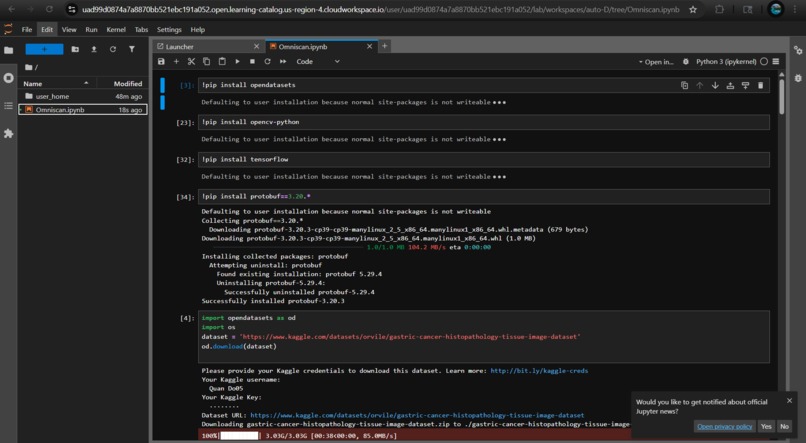Open the File menu

[27, 29]
